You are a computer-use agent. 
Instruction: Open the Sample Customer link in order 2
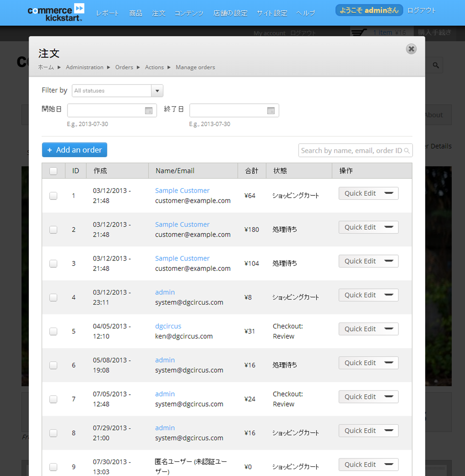(182, 224)
